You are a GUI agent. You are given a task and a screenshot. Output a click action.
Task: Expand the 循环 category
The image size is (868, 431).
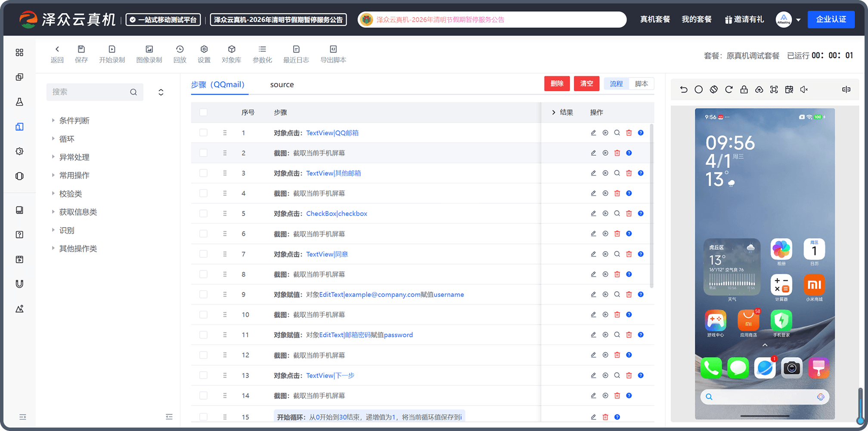click(x=53, y=139)
